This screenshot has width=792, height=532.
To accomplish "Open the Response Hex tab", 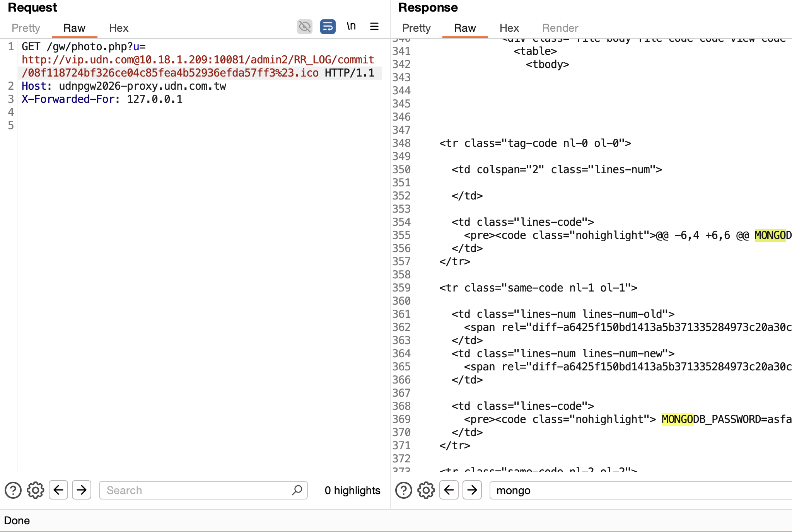I will [509, 28].
